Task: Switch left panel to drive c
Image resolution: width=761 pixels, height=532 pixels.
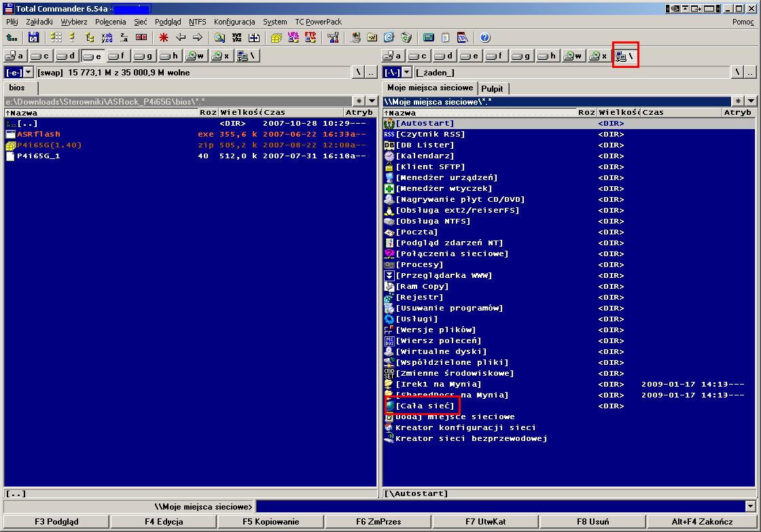Action: pyautogui.click(x=40, y=56)
